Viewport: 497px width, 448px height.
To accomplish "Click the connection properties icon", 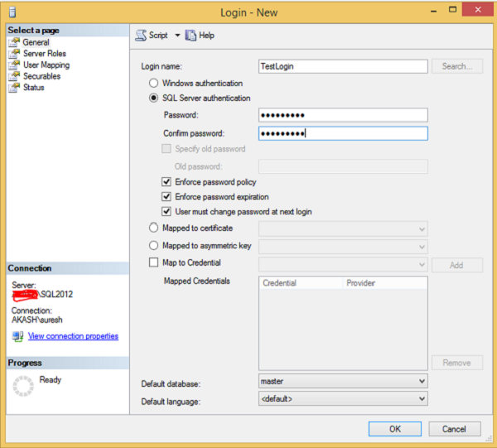I will 17,336.
